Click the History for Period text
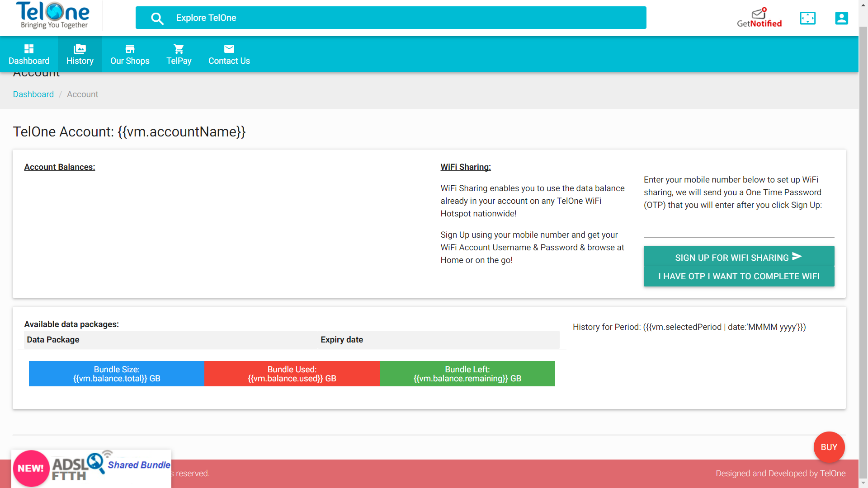The height and width of the screenshot is (488, 868). point(689,327)
